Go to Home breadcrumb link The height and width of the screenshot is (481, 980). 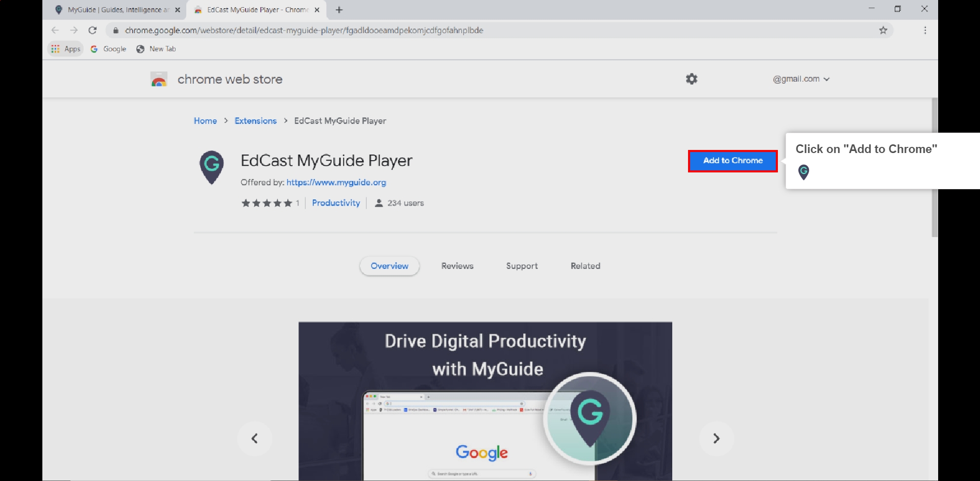[x=205, y=121]
